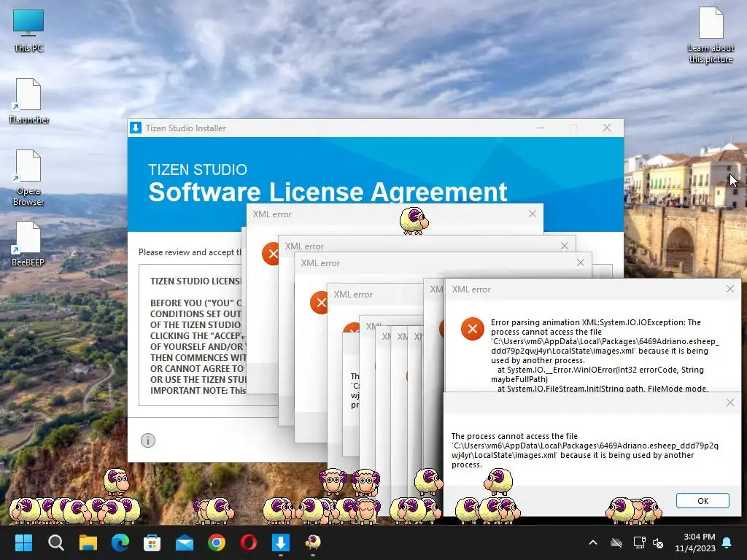Click the Tizen installer info icon

pyautogui.click(x=148, y=440)
